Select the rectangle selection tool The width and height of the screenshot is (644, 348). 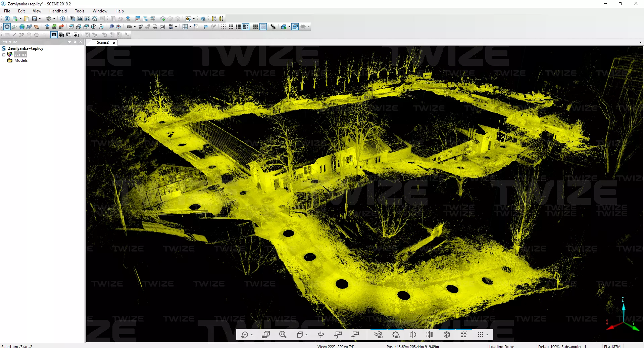7,35
